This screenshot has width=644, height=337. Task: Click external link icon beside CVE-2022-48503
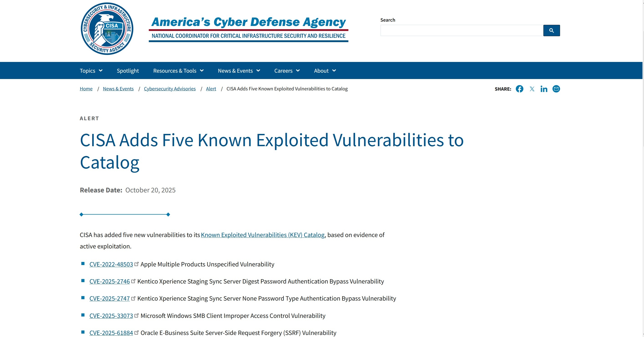(136, 264)
